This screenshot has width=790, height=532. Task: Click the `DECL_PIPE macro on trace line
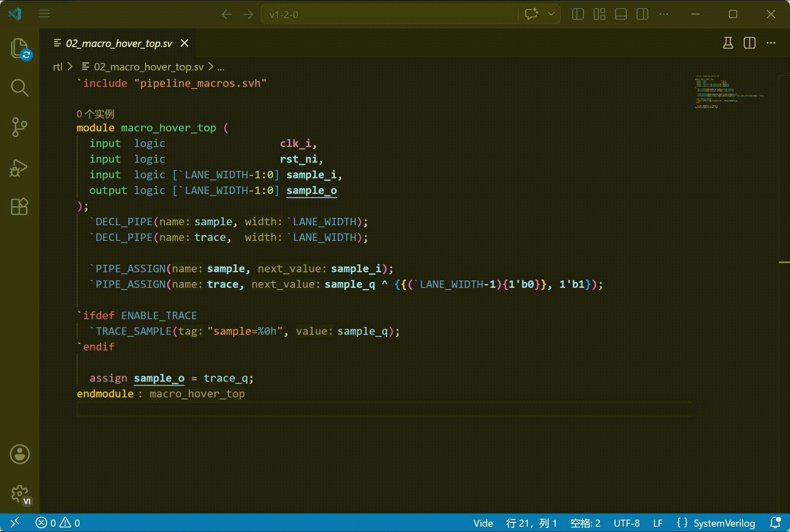pyautogui.click(x=121, y=238)
